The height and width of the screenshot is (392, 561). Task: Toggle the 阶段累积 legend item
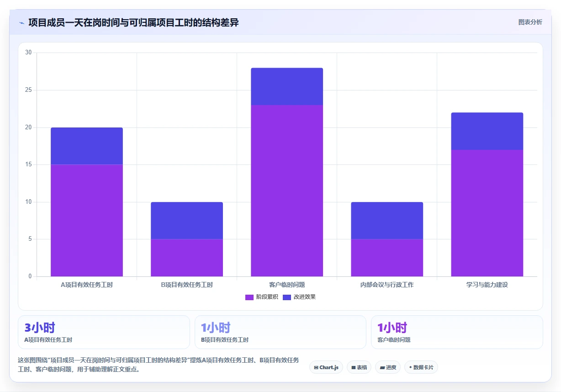click(261, 297)
